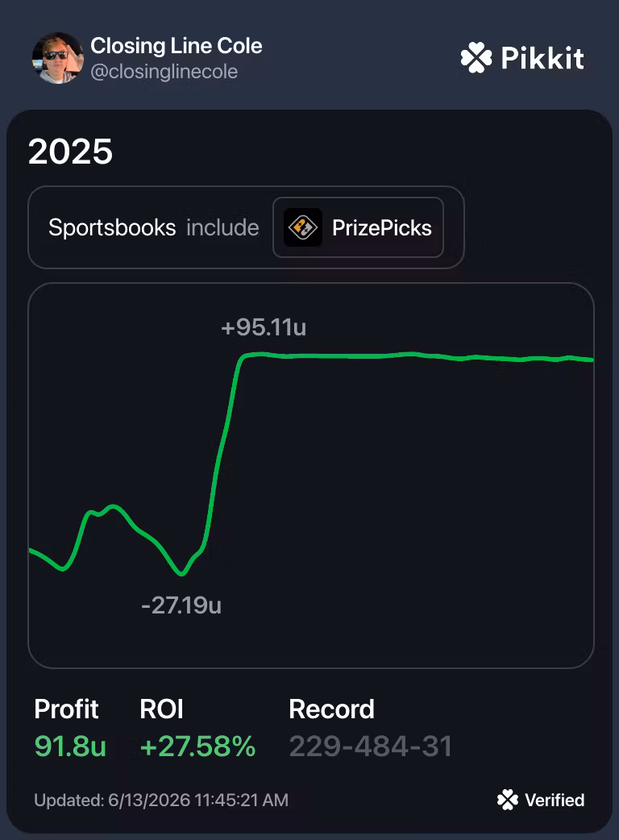This screenshot has width=619, height=840.
Task: Select the PrizePicks sportsbook chip
Action: tap(358, 227)
